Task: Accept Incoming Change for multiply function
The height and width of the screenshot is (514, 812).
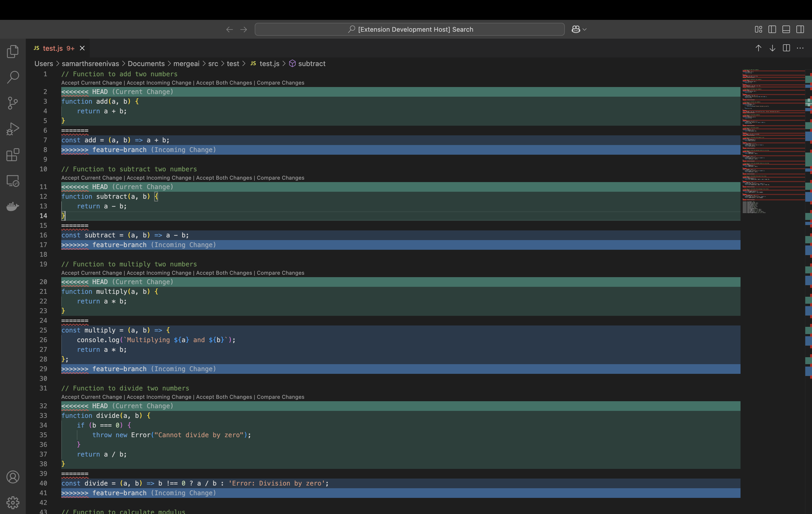Action: (159, 273)
